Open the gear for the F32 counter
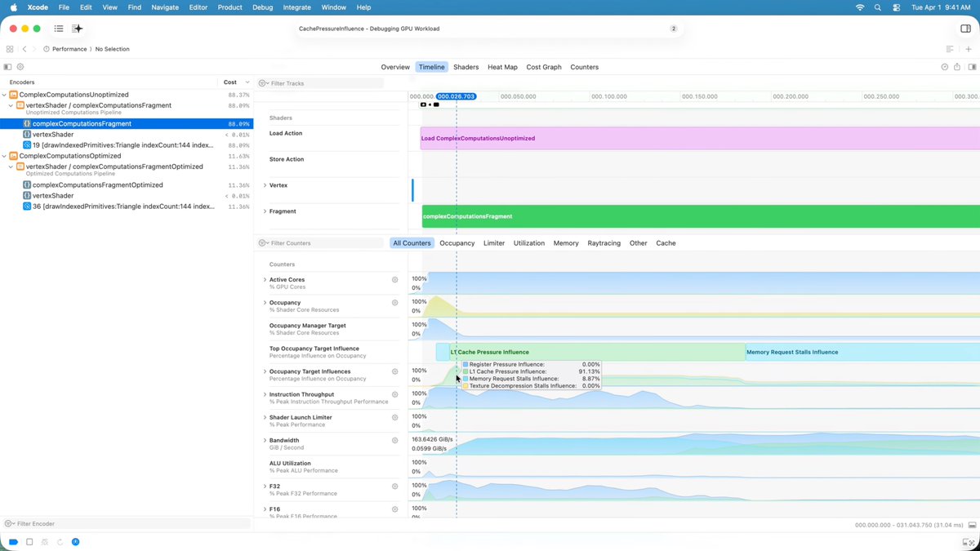This screenshot has width=980, height=551. click(394, 486)
